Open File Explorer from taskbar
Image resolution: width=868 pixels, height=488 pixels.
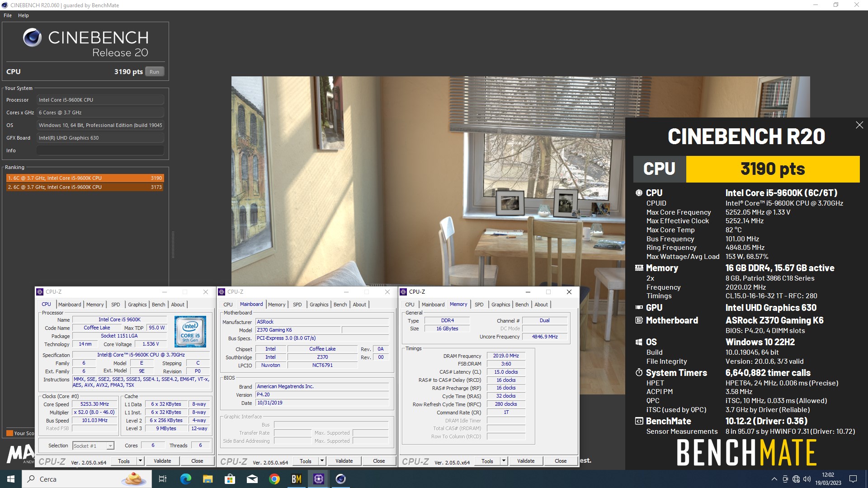click(x=208, y=479)
